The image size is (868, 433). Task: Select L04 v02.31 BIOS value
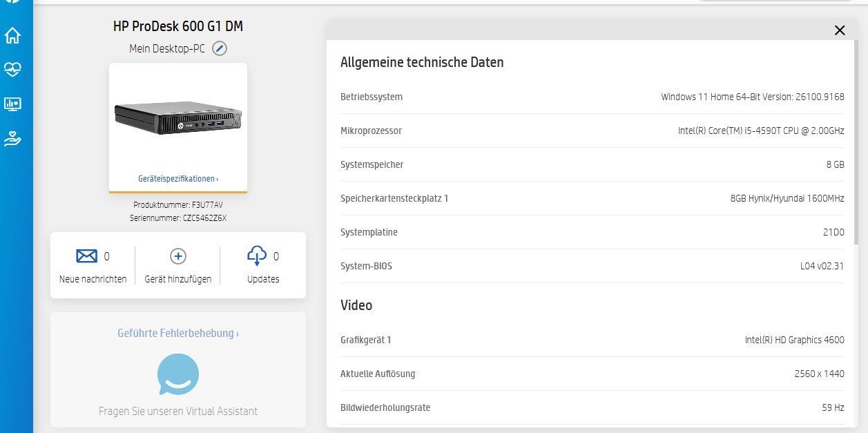point(822,266)
